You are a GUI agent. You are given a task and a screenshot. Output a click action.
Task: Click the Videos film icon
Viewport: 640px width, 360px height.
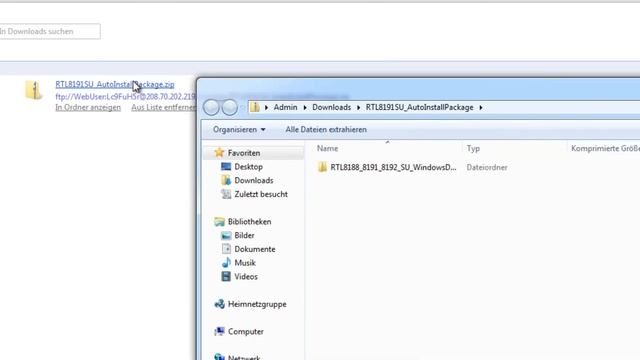point(226,276)
